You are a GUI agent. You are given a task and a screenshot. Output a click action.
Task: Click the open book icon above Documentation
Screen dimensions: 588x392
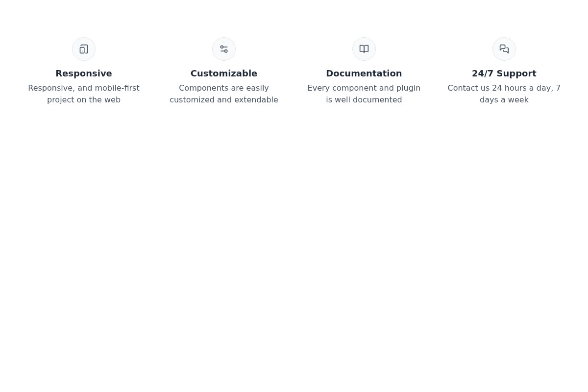tap(364, 49)
